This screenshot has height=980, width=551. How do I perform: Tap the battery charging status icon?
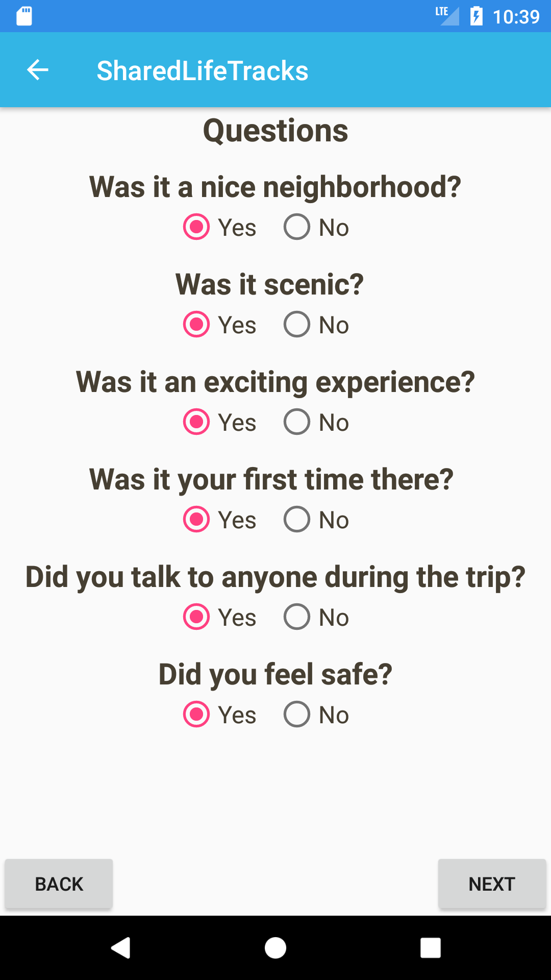pyautogui.click(x=476, y=16)
